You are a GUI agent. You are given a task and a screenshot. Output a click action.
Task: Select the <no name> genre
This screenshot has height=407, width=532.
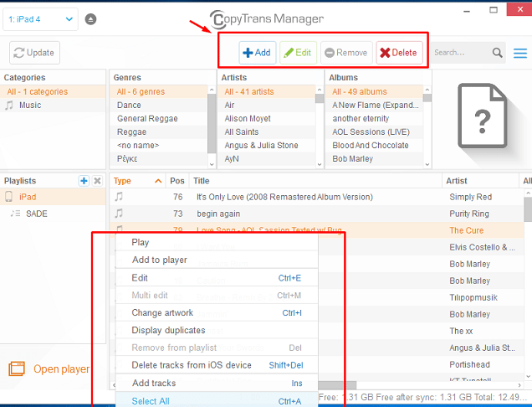pos(158,146)
